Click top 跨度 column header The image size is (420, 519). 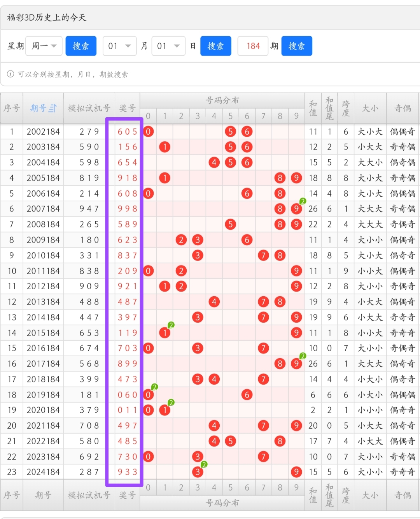346,108
